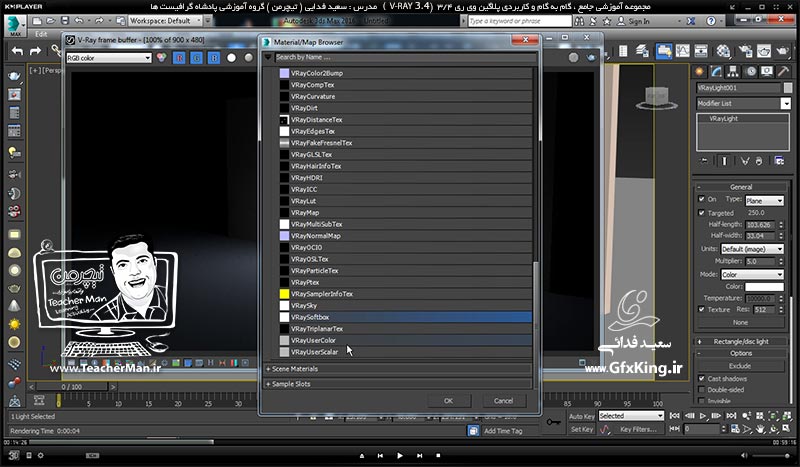Select VRaySoftbox in the map list

pyautogui.click(x=405, y=317)
